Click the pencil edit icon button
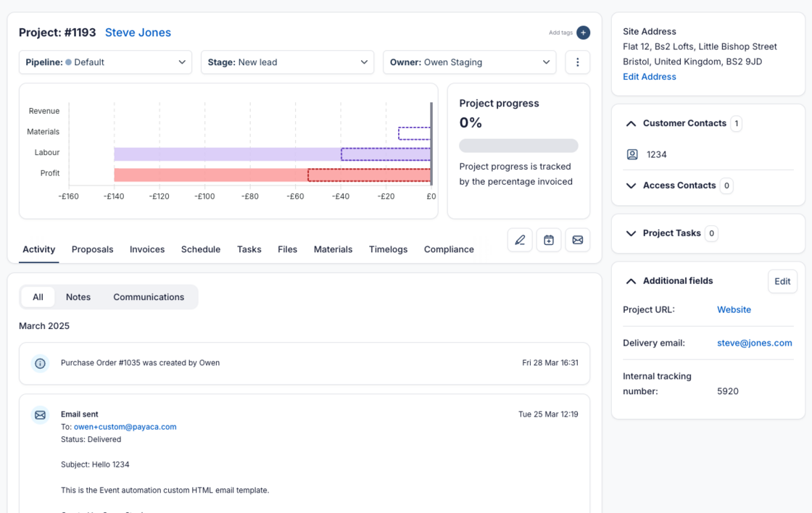812x513 pixels. click(x=520, y=240)
